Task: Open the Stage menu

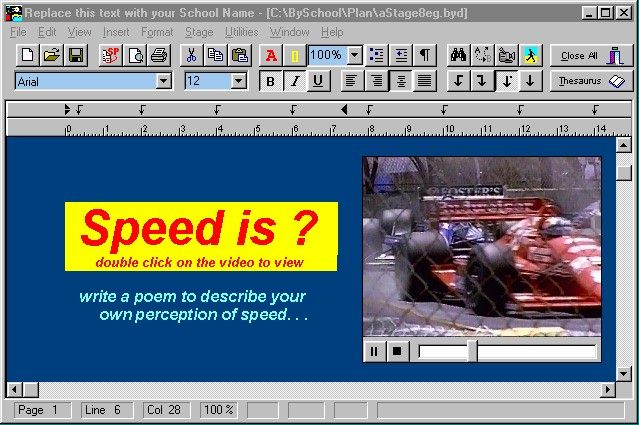Action: 199,32
